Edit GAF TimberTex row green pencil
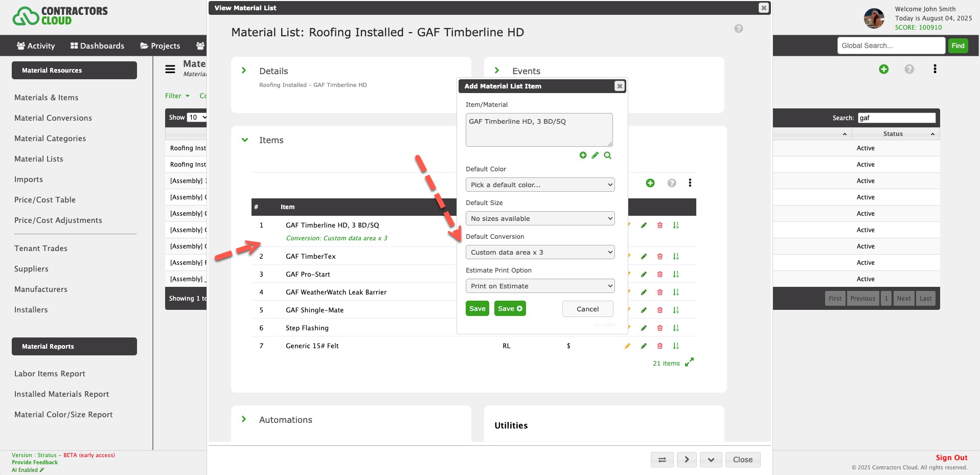The image size is (980, 475). coord(644,257)
